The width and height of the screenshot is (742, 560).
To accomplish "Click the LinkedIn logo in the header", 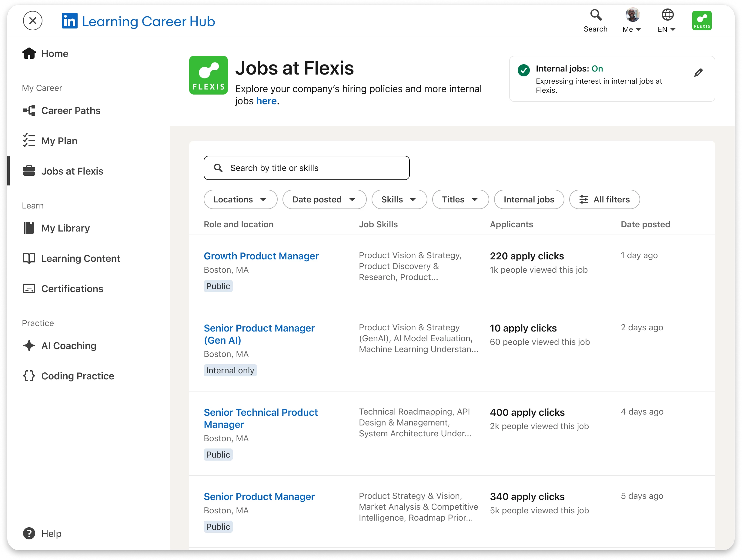I will pyautogui.click(x=69, y=21).
